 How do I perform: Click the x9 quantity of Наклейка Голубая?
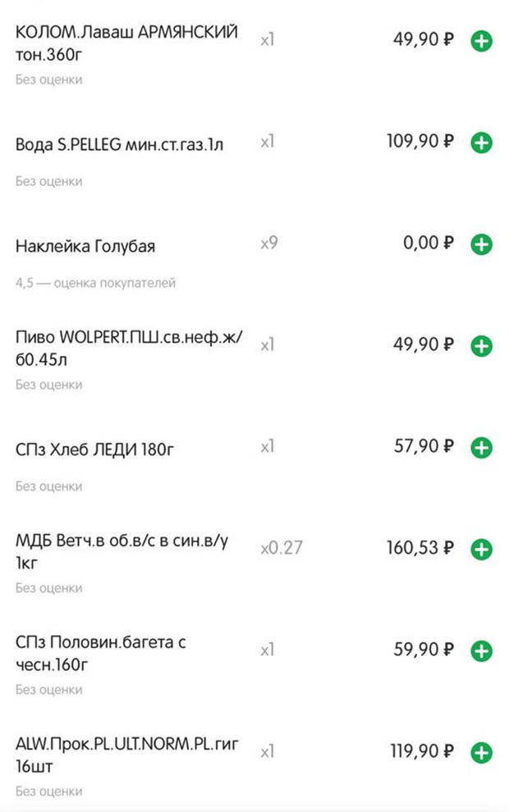coord(269,243)
